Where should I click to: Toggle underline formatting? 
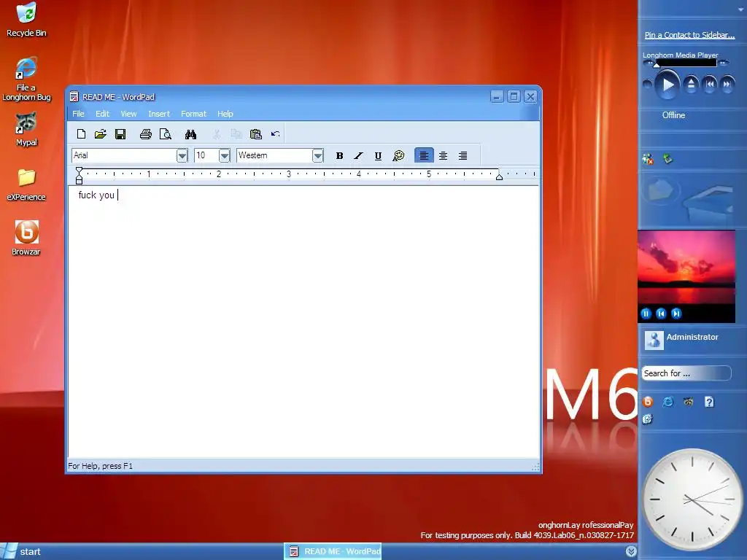coord(378,156)
